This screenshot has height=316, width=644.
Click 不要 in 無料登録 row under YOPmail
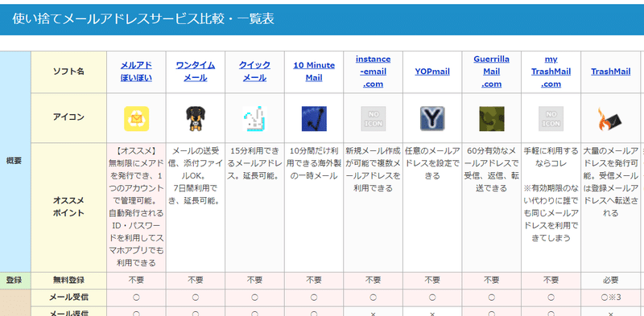pyautogui.click(x=432, y=281)
